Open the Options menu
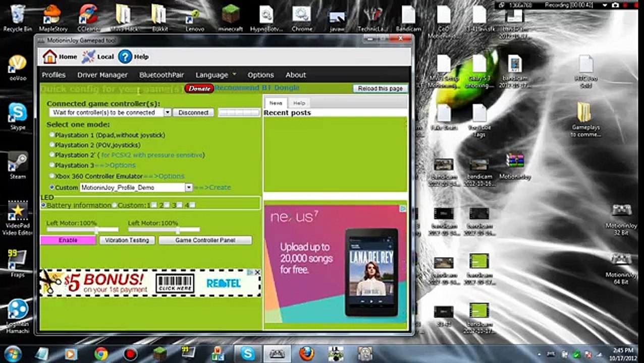644x363 pixels. pyautogui.click(x=260, y=75)
